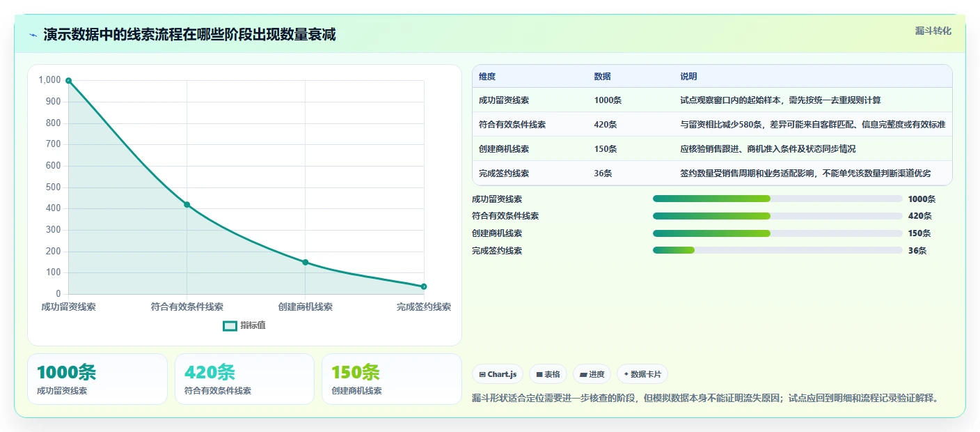Screen dimensions: 980x432
Task: Click the lightning icon beside the title
Action: point(33,35)
